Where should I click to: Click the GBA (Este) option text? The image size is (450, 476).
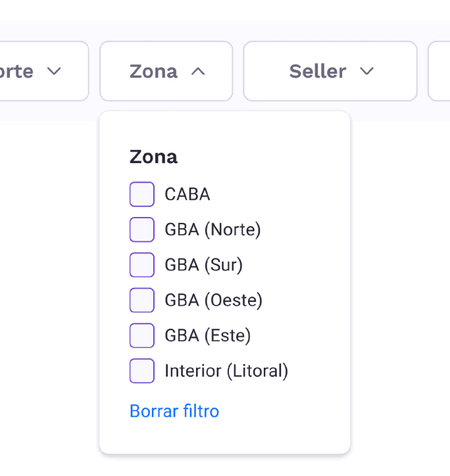pos(208,336)
